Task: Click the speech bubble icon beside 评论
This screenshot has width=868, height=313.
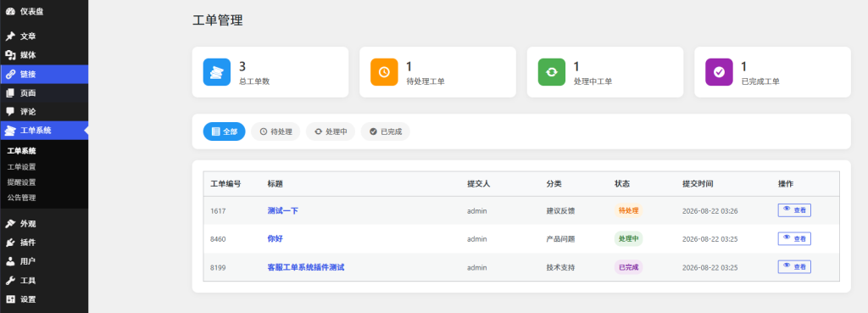Action: pyautogui.click(x=10, y=111)
